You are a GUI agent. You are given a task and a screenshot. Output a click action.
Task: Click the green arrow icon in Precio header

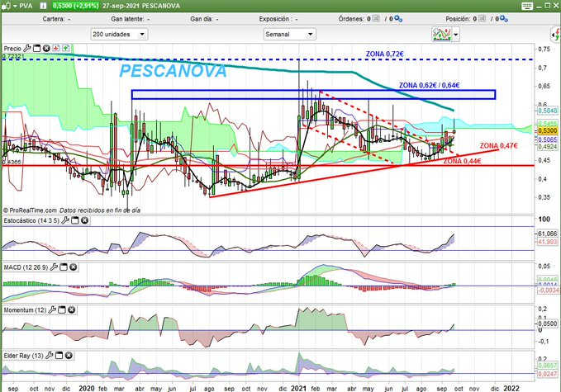[x=66, y=48]
